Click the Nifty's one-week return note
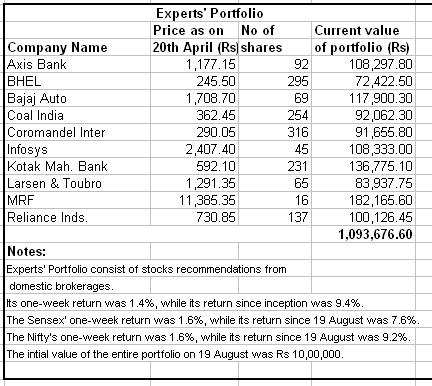This screenshot has height=386, width=432. (x=208, y=337)
